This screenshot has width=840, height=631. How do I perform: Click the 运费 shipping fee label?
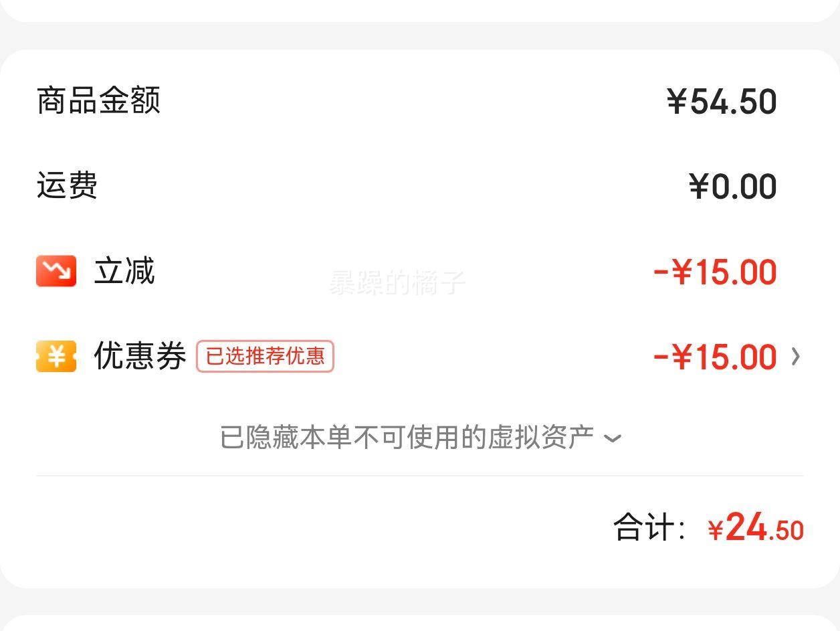coord(67,185)
